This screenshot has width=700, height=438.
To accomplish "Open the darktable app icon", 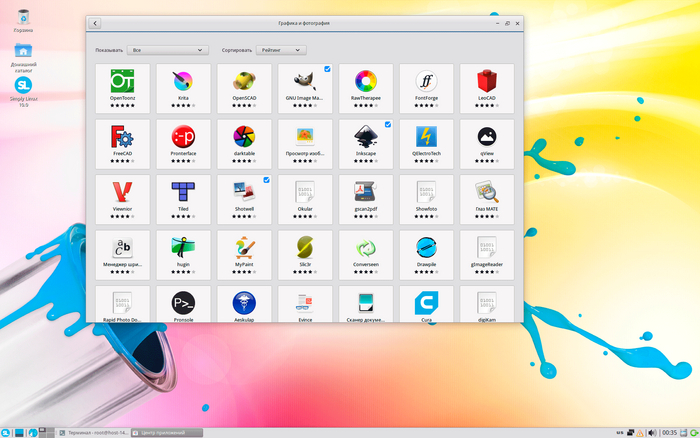I will 244,137.
